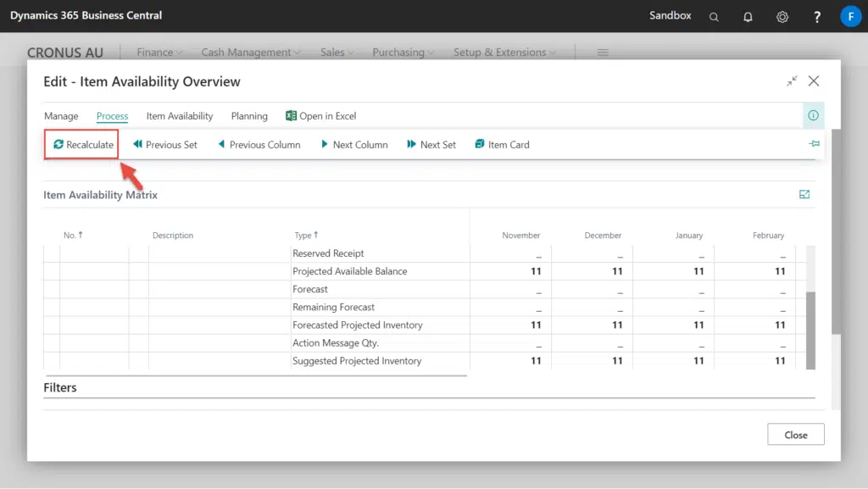The height and width of the screenshot is (489, 868).
Task: Open the search magnifier icon
Action: coord(715,16)
